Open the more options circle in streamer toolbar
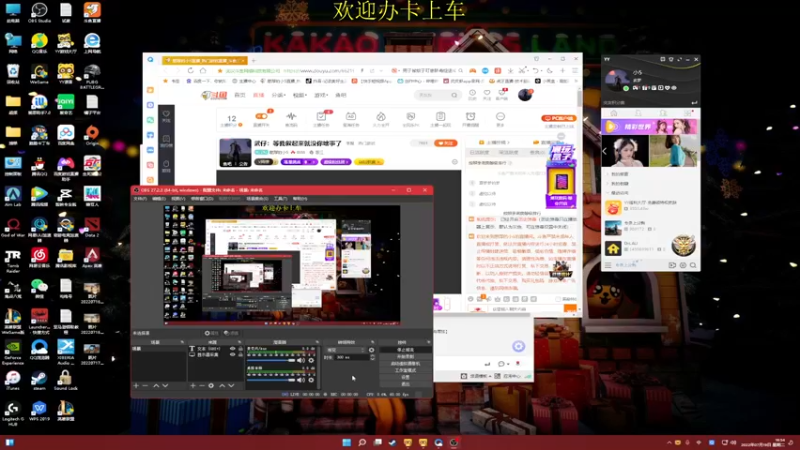This screenshot has width=800, height=450. coord(500,117)
